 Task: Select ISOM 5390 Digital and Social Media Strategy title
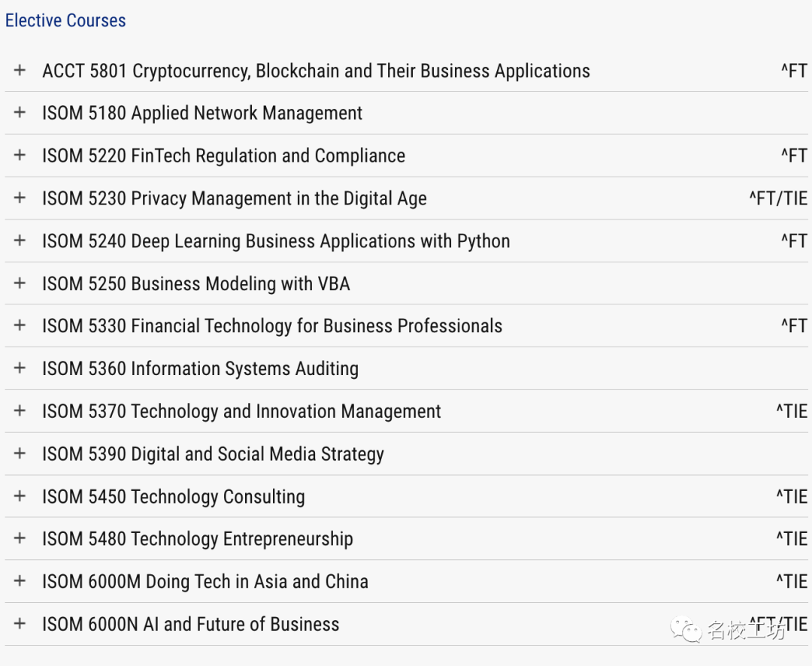214,454
